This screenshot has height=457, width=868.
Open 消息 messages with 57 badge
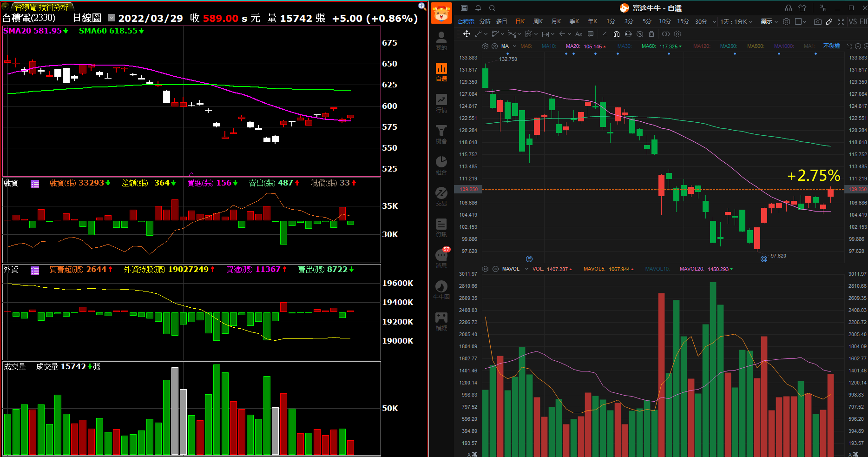click(442, 258)
